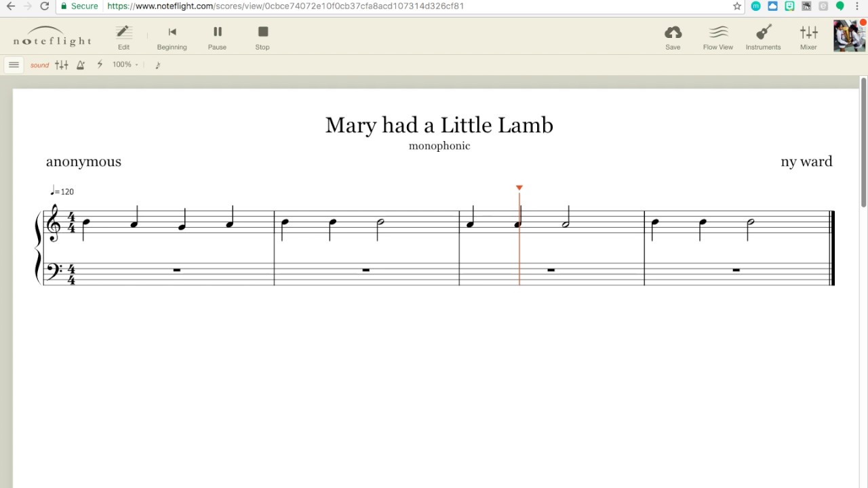Toggle the sound option

click(39, 65)
